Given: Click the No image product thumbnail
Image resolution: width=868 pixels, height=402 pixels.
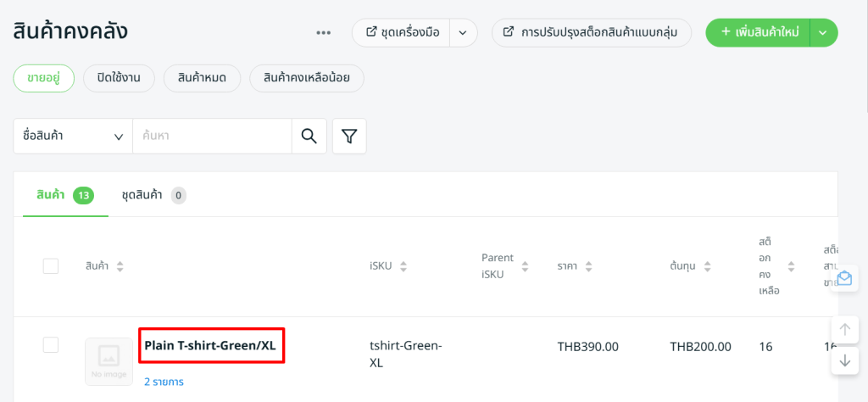Looking at the screenshot, I should [x=108, y=361].
